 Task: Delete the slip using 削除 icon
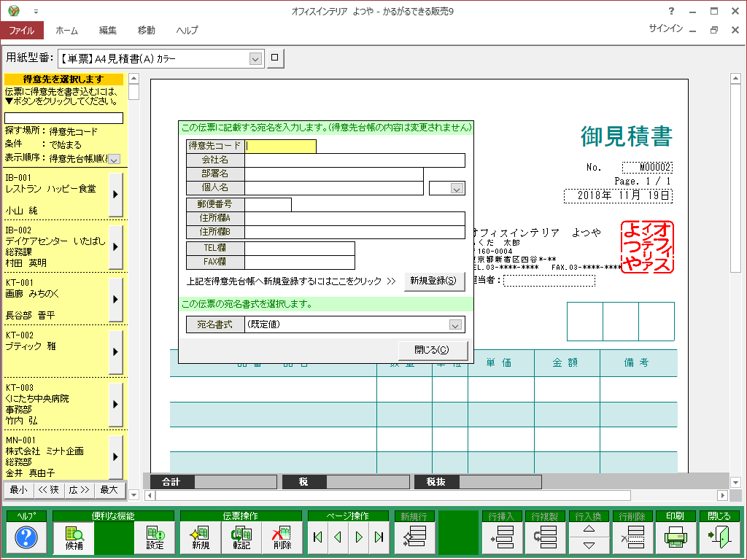pyautogui.click(x=282, y=538)
